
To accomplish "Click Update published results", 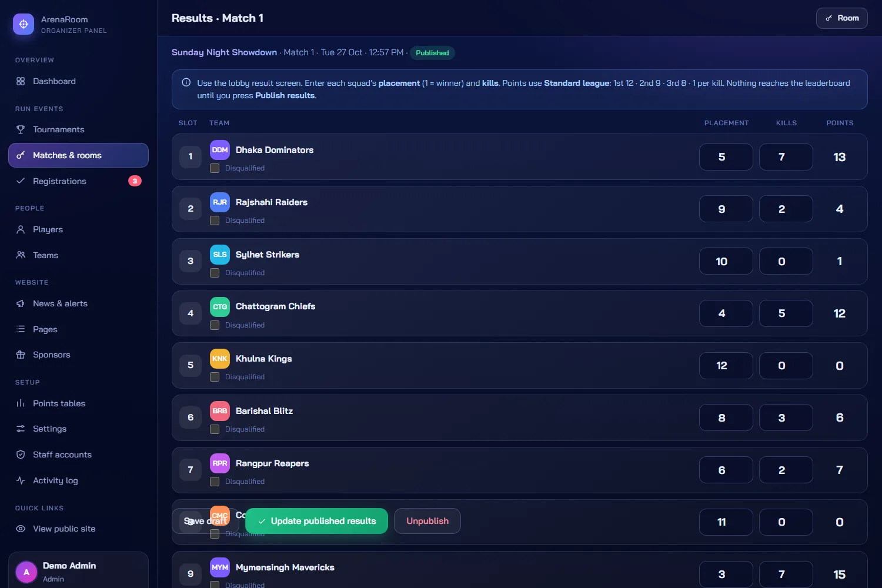I will pyautogui.click(x=316, y=521).
